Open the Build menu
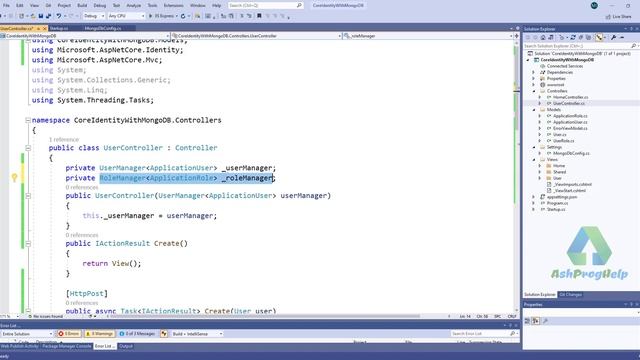Screen dimensions: 640x360 82,5
